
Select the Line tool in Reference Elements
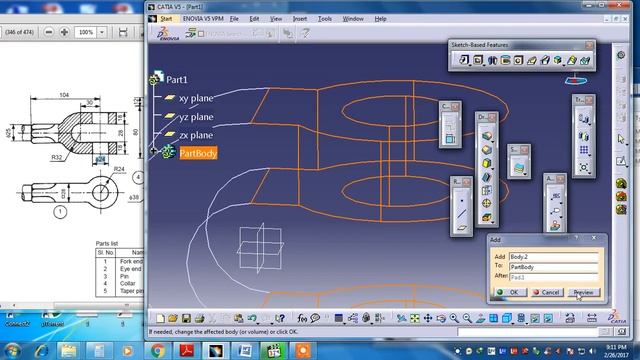462,214
